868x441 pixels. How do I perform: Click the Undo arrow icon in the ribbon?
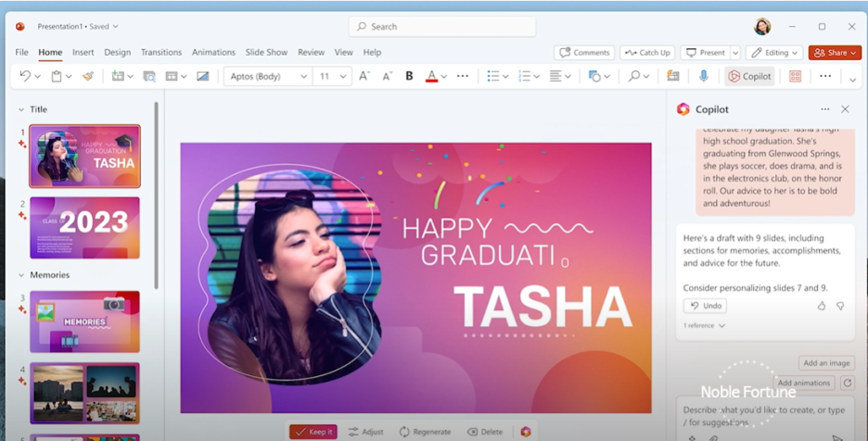25,76
